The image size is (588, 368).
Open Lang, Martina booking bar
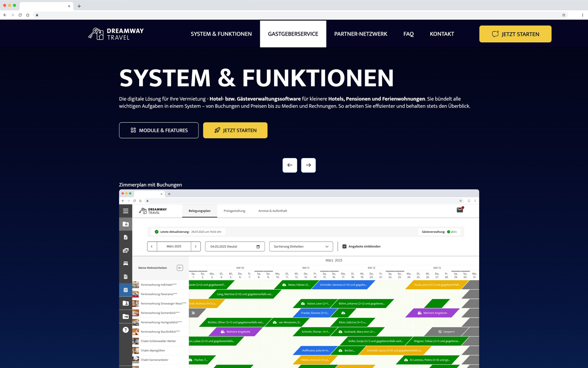[245, 294]
